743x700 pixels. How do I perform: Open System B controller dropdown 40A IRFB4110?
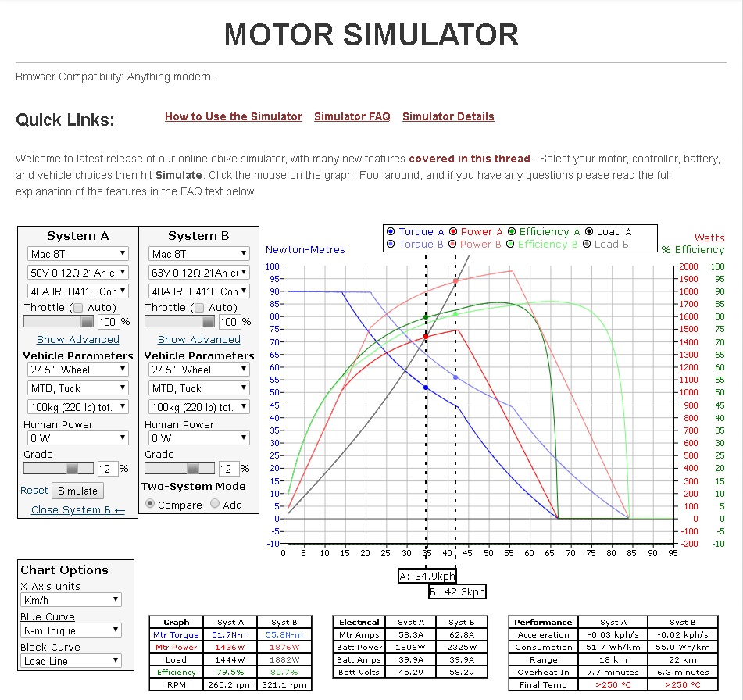point(199,291)
